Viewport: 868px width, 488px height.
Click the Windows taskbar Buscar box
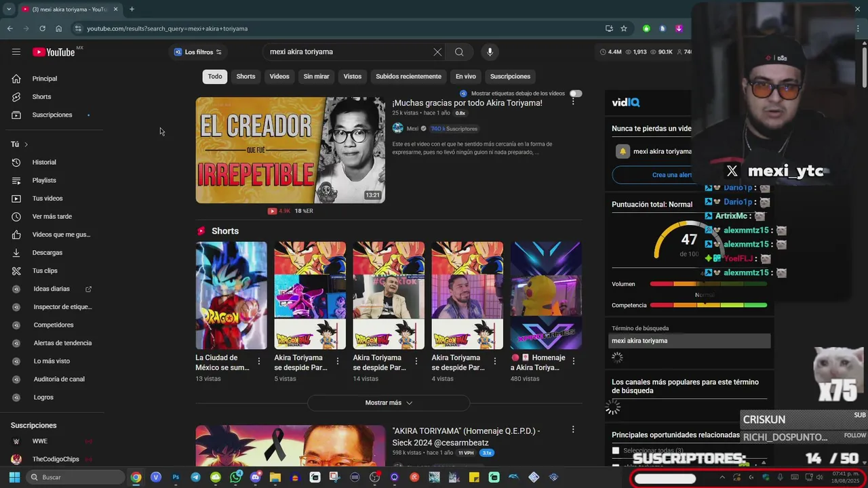pyautogui.click(x=75, y=477)
